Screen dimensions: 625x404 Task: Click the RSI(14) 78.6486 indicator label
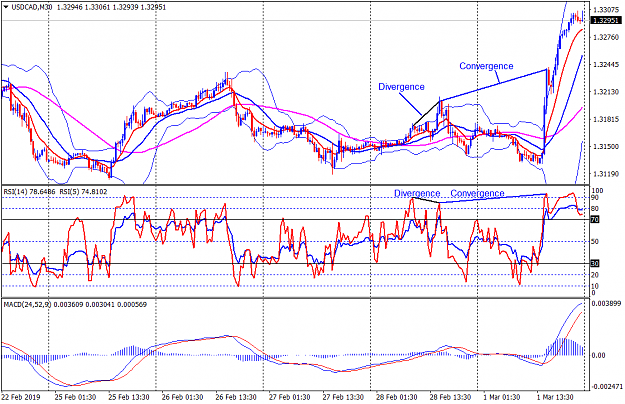pyautogui.click(x=29, y=192)
